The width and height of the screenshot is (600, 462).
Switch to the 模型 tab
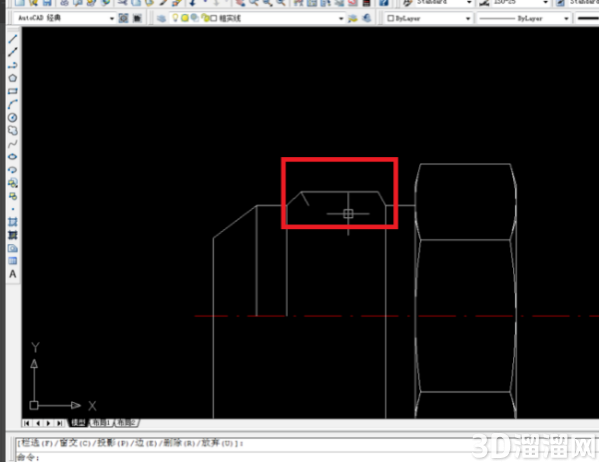[x=78, y=423]
